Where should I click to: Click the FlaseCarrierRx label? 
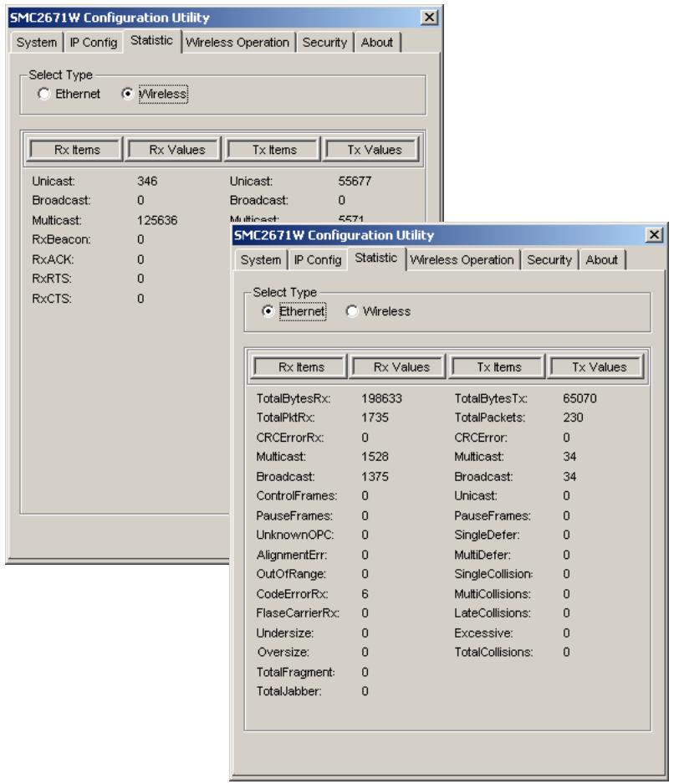point(298,613)
